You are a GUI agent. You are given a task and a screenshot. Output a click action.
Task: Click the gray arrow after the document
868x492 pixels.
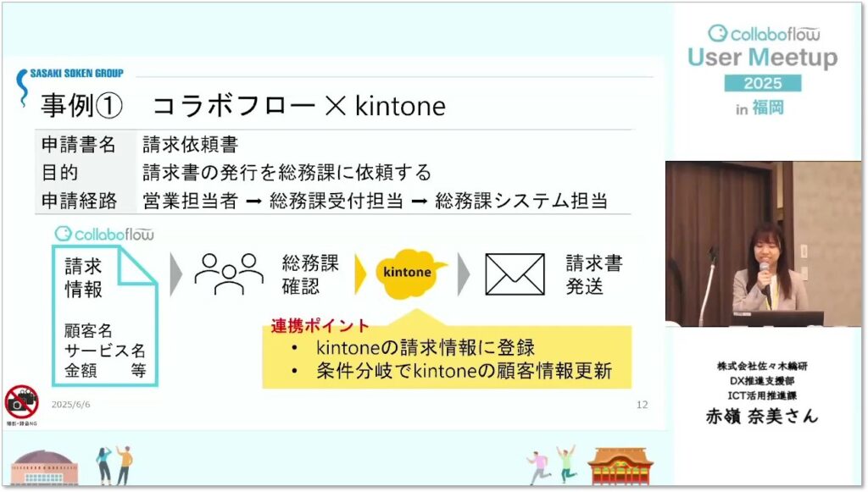(175, 274)
